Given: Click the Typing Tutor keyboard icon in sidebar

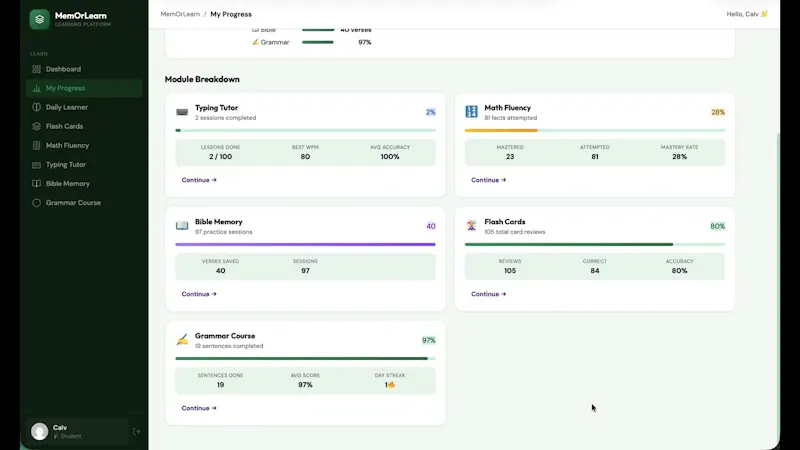Looking at the screenshot, I should click(36, 165).
